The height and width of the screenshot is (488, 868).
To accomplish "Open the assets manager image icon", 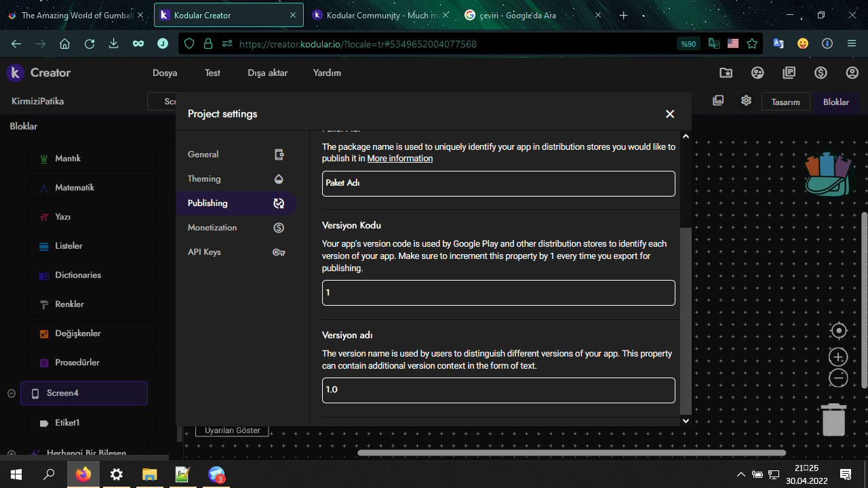I will pyautogui.click(x=718, y=100).
